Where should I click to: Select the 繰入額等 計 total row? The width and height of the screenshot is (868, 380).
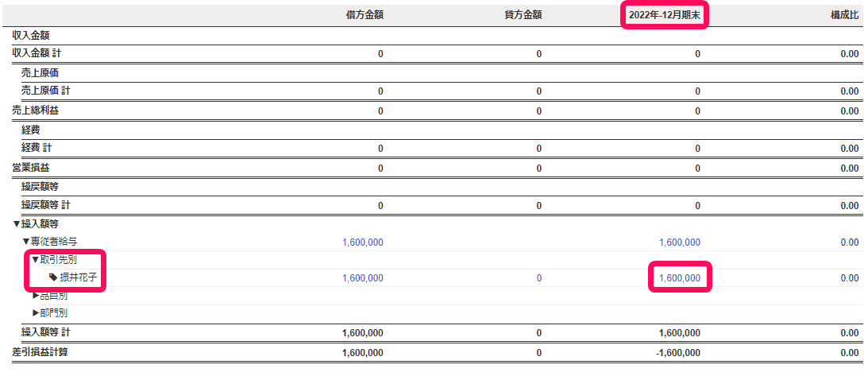434,333
